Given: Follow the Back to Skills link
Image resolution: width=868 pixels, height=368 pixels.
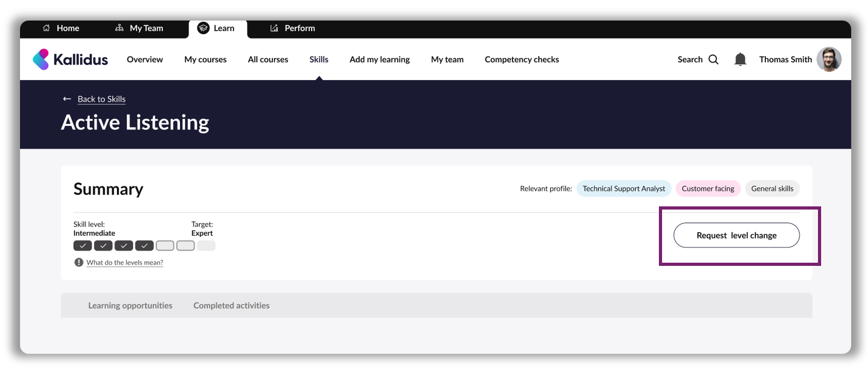Looking at the screenshot, I should 102,99.
